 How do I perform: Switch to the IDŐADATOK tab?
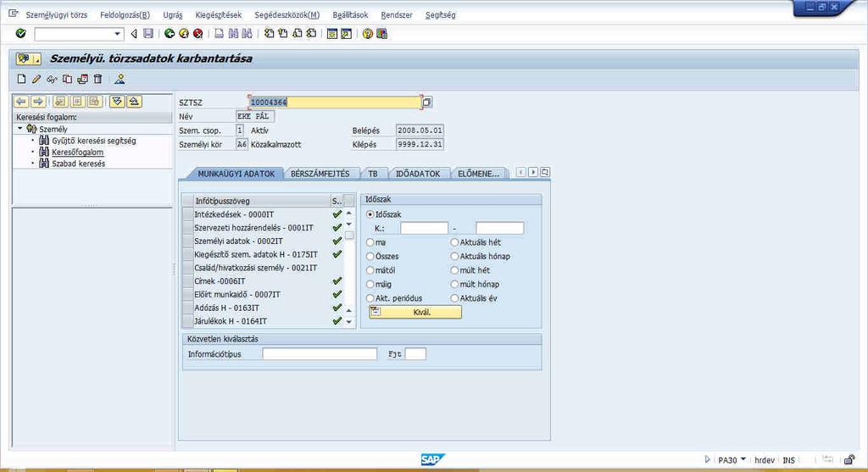418,173
